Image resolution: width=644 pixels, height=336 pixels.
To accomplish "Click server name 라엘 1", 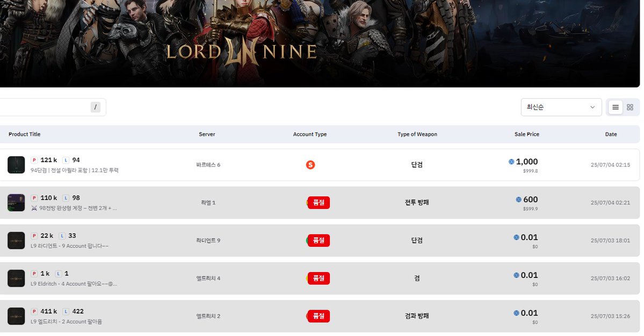I will pyautogui.click(x=208, y=203).
